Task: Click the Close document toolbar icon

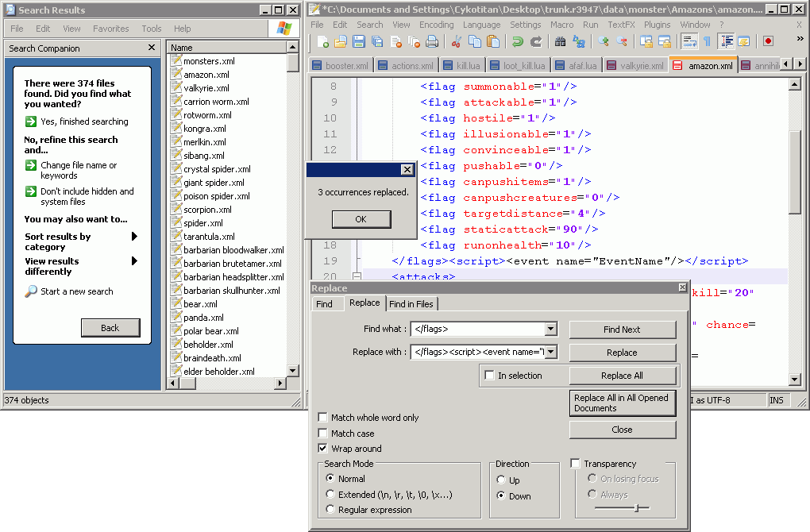Action: click(395, 42)
